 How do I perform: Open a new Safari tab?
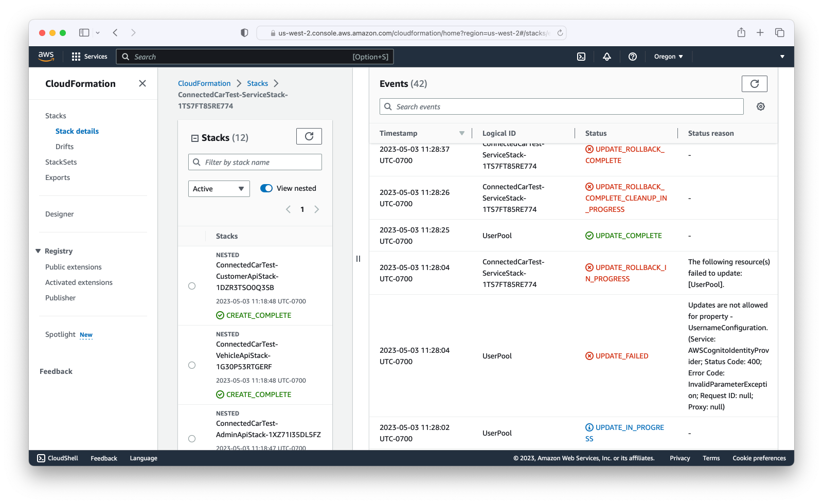[760, 33]
